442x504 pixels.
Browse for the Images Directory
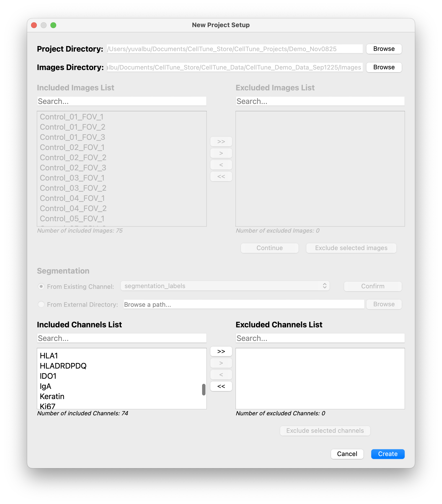pyautogui.click(x=384, y=67)
